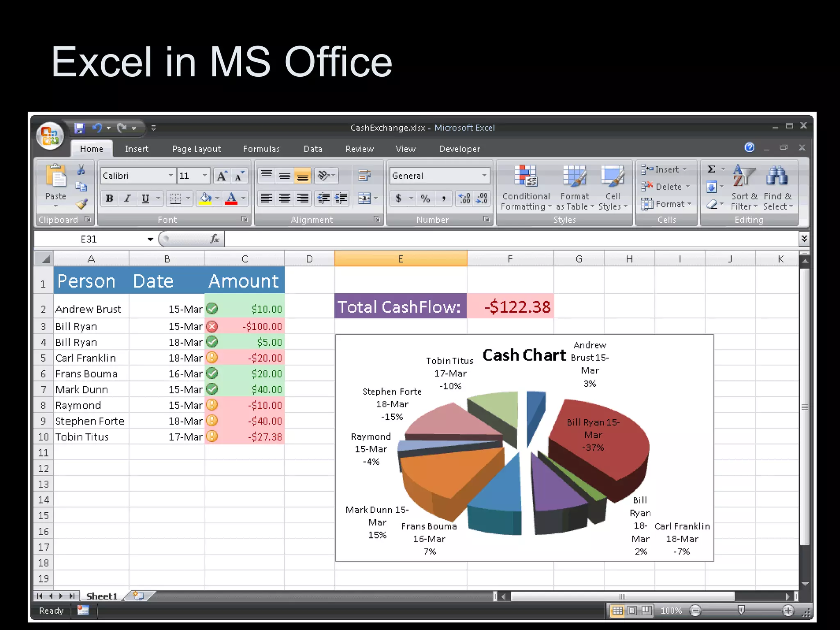This screenshot has height=630, width=840.
Task: Decrease decimal places
Action: 482,199
